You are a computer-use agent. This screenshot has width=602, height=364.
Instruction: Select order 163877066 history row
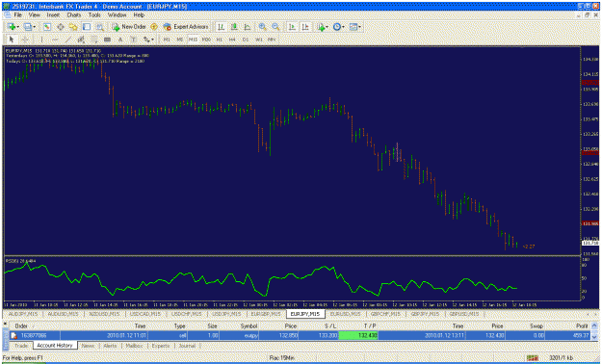pyautogui.click(x=300, y=335)
